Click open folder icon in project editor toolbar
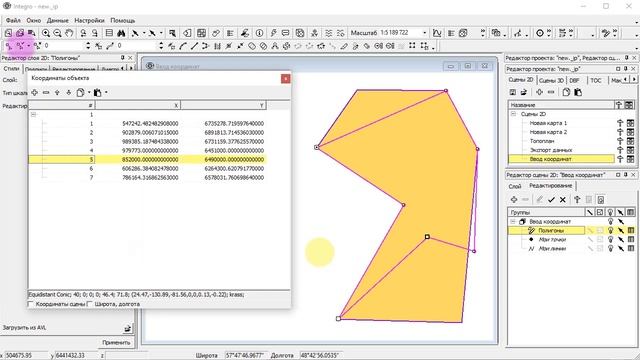The width and height of the screenshot is (640, 360). point(524,92)
